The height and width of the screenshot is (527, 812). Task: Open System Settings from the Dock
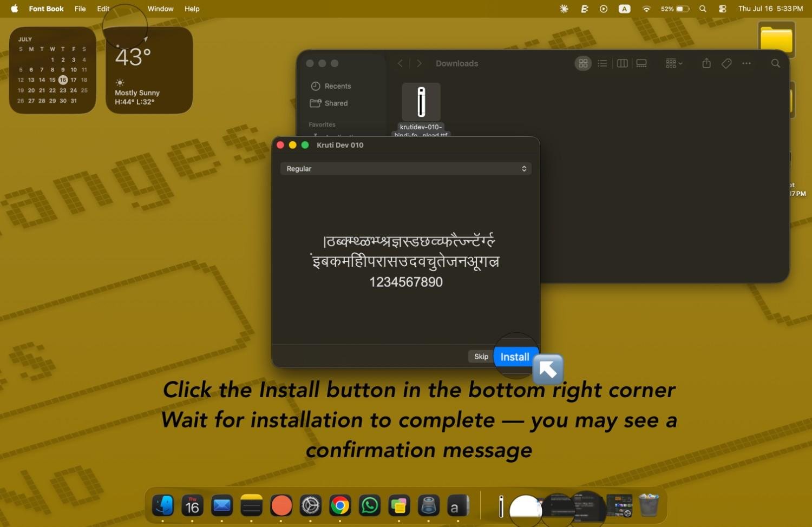[311, 506]
